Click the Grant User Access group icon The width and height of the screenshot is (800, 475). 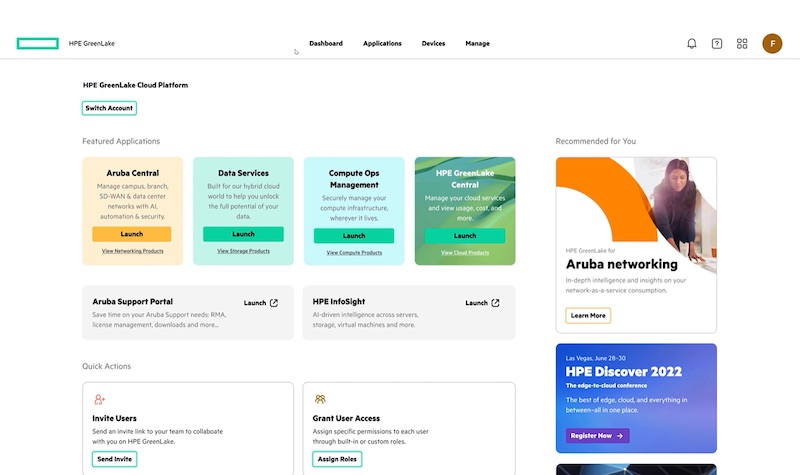(x=320, y=399)
